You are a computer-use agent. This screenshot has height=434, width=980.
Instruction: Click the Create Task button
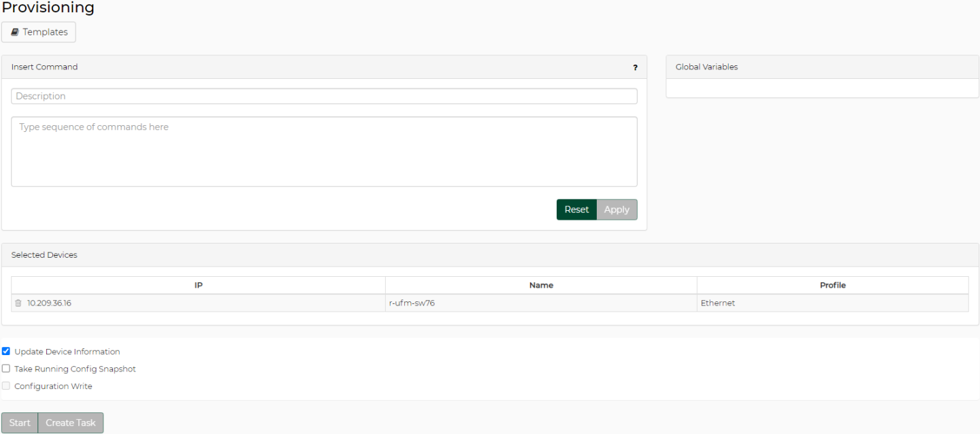(x=71, y=422)
